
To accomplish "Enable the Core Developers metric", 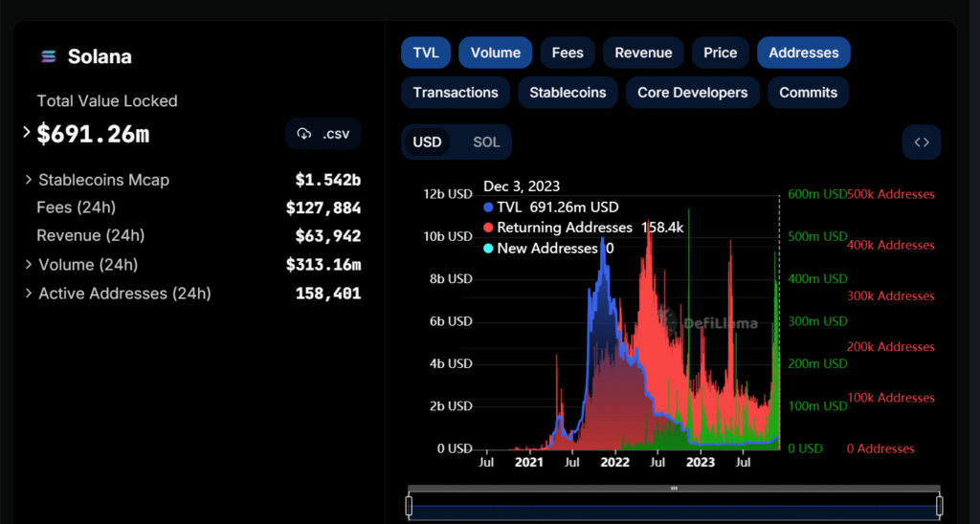I will pos(692,93).
